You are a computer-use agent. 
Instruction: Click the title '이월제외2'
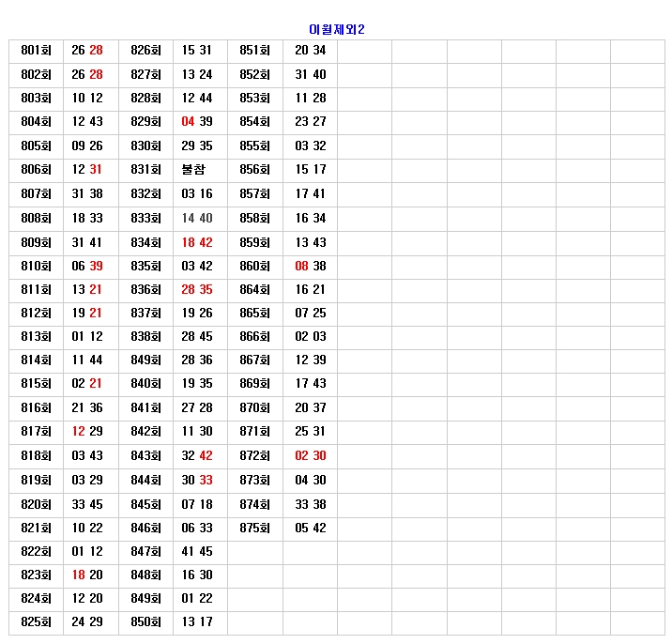coord(336,29)
